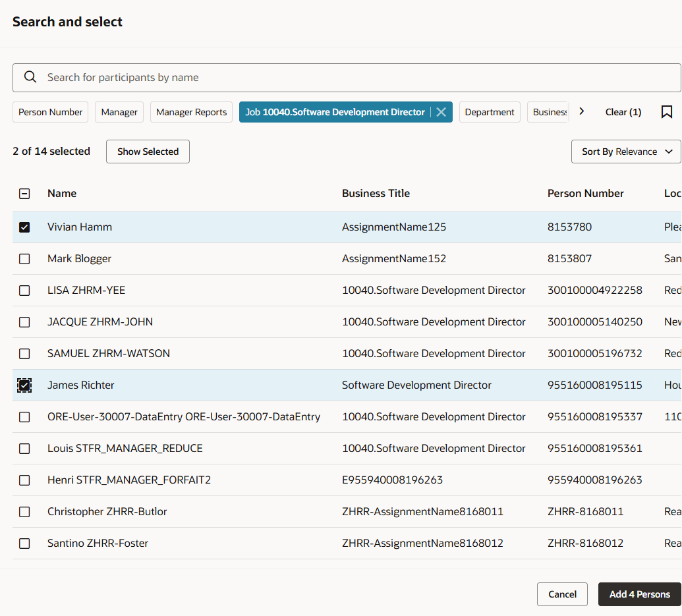The image size is (682, 616).
Task: Select LISA ZHRM-YEE checkbox
Action: point(24,291)
